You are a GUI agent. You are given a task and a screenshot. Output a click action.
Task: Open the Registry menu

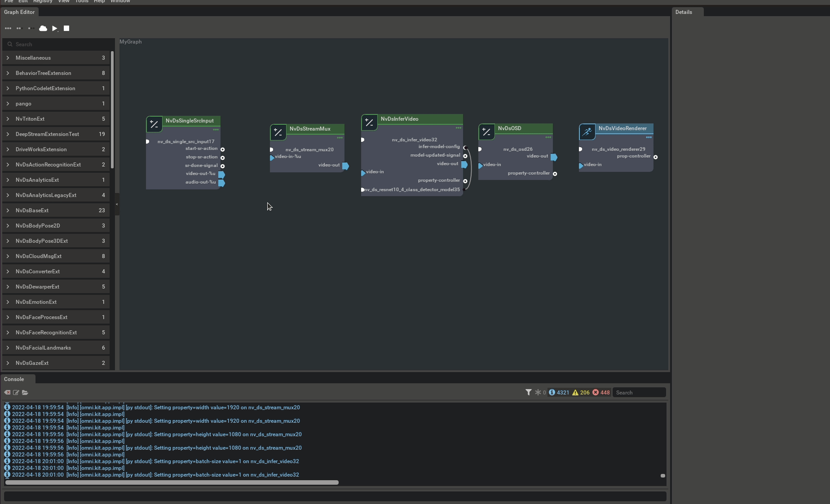(42, 2)
